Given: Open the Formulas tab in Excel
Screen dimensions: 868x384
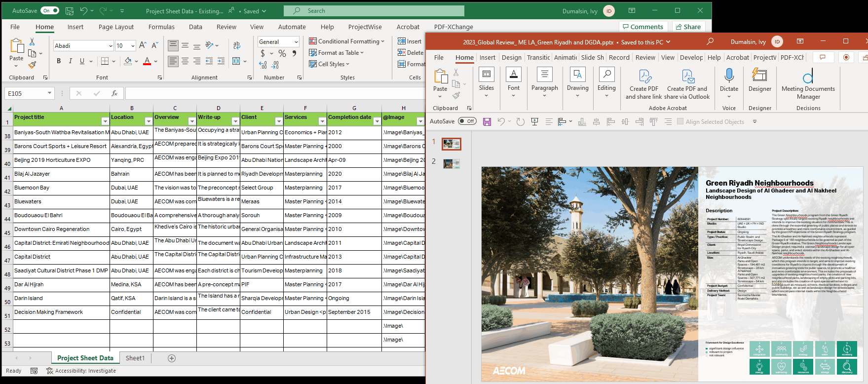Looking at the screenshot, I should click(x=161, y=27).
